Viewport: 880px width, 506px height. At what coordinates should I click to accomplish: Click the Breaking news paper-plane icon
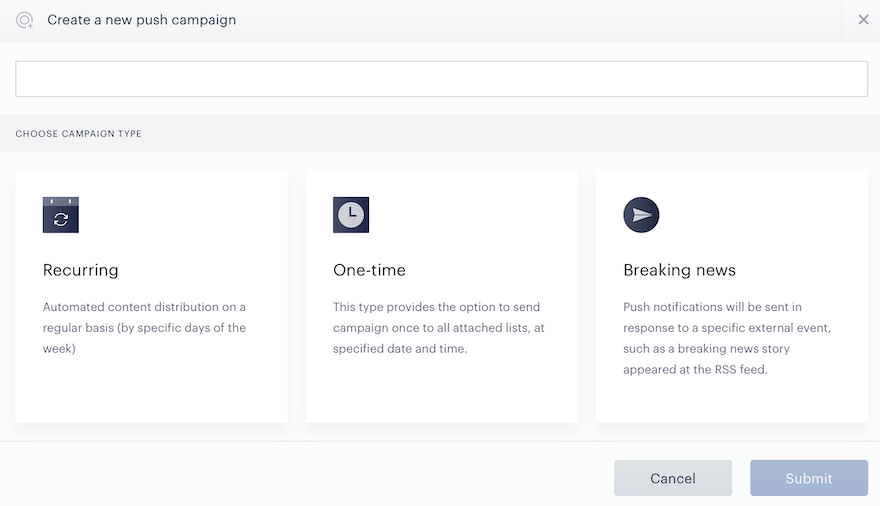pos(641,215)
